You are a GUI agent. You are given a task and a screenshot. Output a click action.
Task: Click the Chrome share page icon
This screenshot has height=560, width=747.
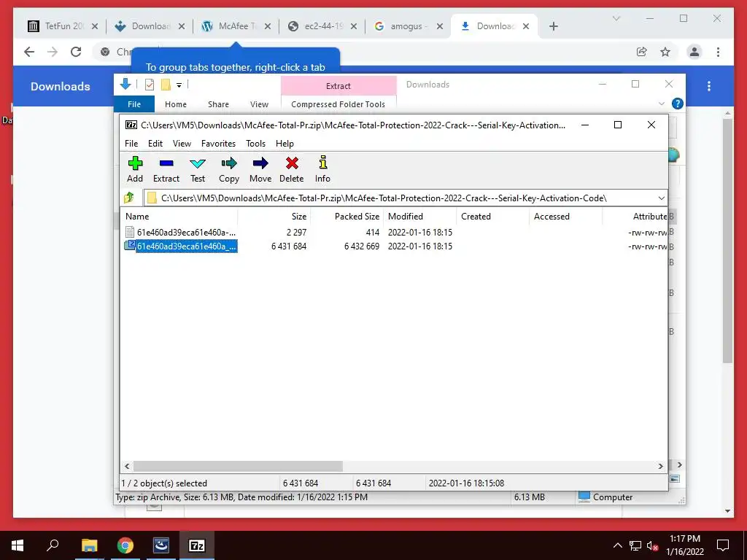tap(642, 52)
